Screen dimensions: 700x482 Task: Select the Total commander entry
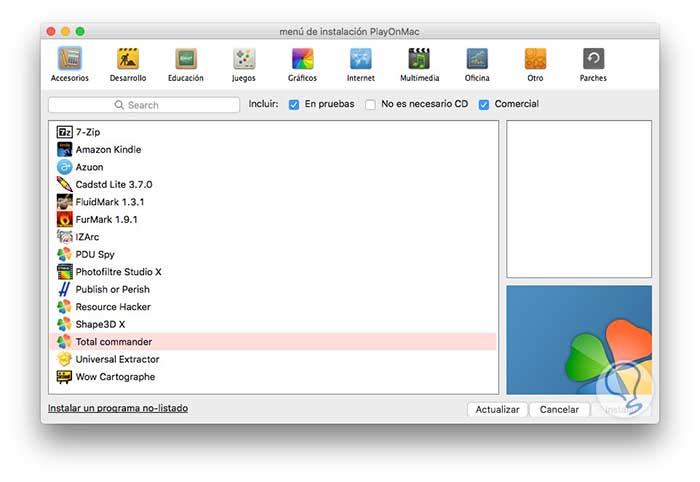point(273,341)
